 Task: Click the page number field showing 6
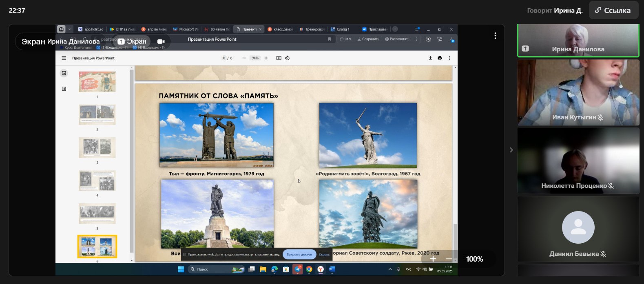[x=224, y=58]
